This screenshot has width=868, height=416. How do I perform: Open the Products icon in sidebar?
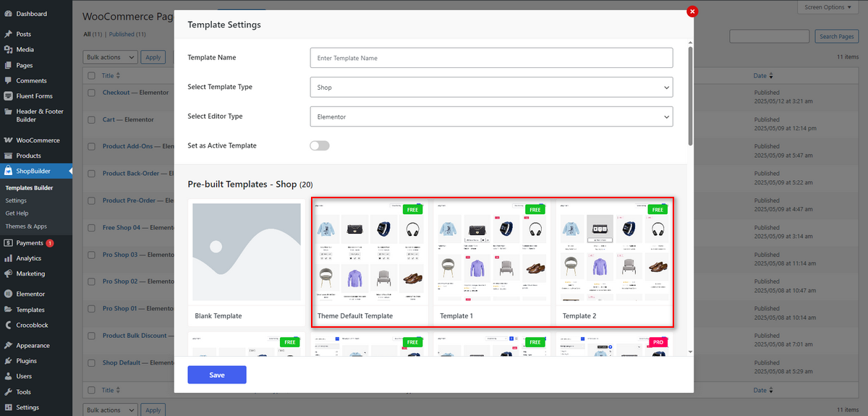(x=8, y=156)
